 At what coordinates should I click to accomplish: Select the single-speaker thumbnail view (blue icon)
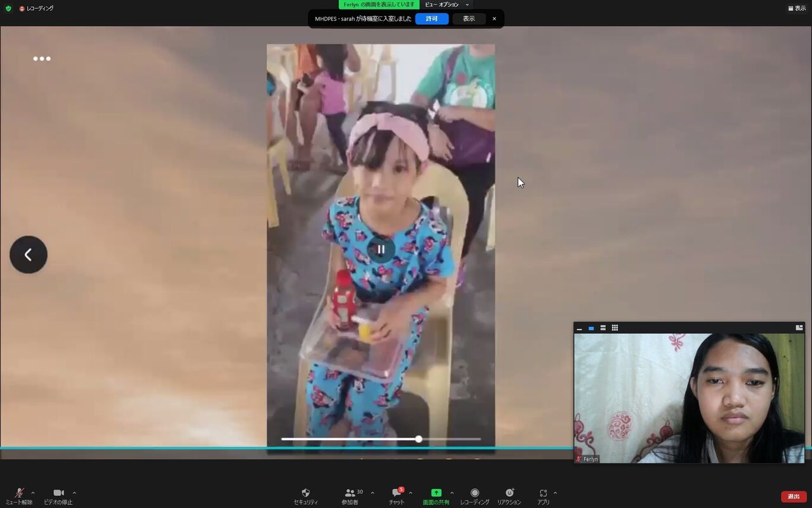[591, 328]
